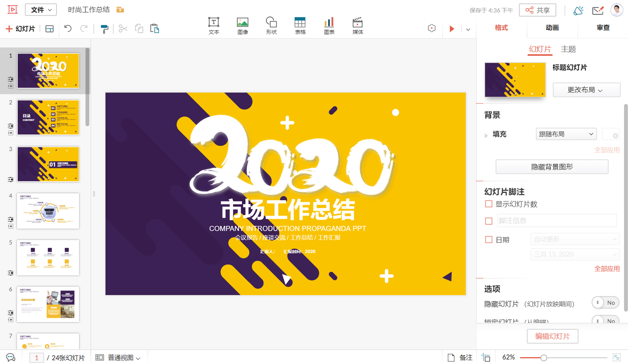The image size is (628, 364).
Task: Click the zoom slider handle
Action: (x=544, y=357)
